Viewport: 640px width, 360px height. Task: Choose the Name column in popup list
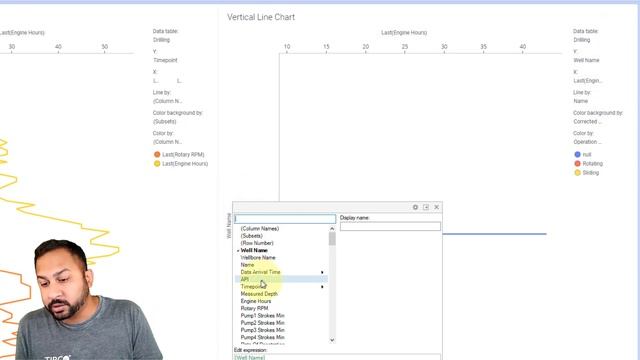click(x=247, y=265)
